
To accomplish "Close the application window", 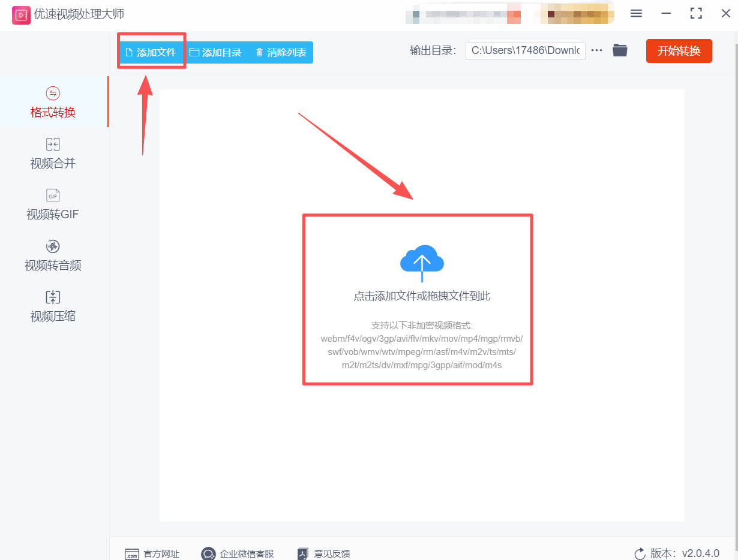I will (x=725, y=13).
